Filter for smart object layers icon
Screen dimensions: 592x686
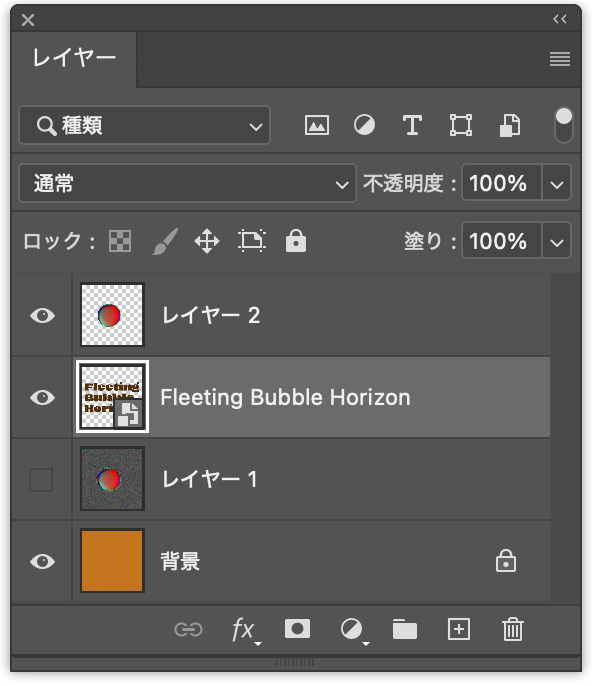pos(510,126)
